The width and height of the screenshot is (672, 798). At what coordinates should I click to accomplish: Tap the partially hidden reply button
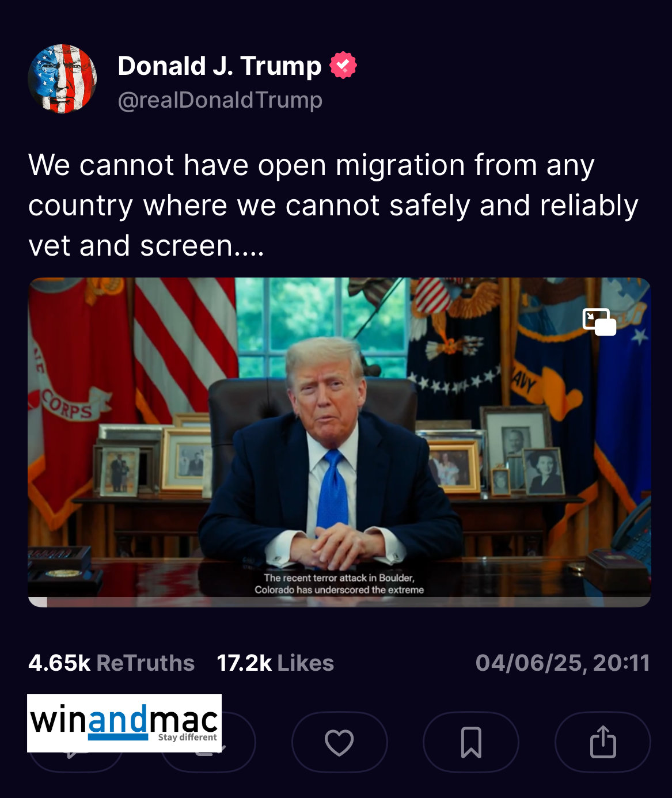pos(76,762)
